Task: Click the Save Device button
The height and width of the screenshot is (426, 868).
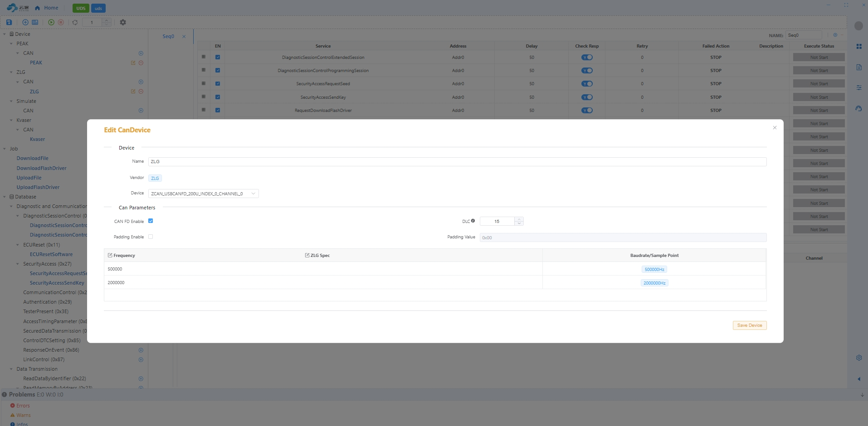Action: coord(750,325)
